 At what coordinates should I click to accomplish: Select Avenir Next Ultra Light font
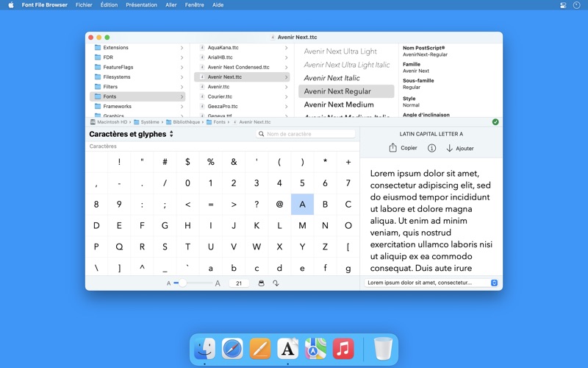click(x=340, y=52)
